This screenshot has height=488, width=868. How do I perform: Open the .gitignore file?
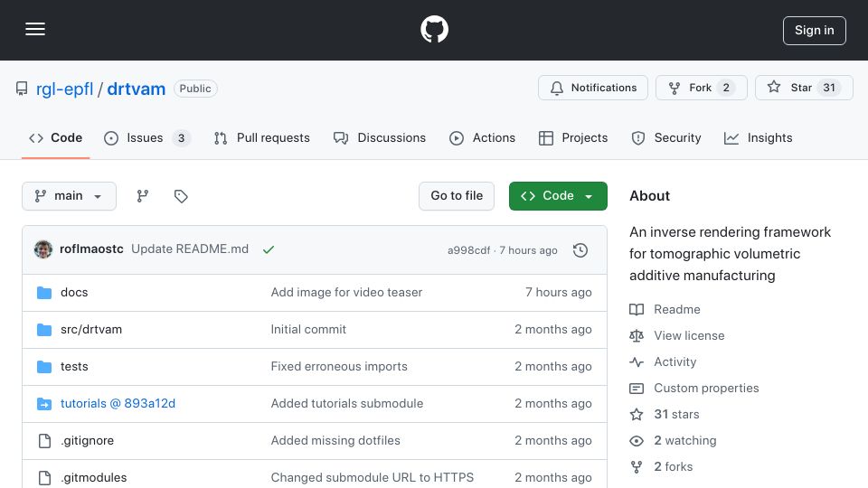pyautogui.click(x=88, y=440)
